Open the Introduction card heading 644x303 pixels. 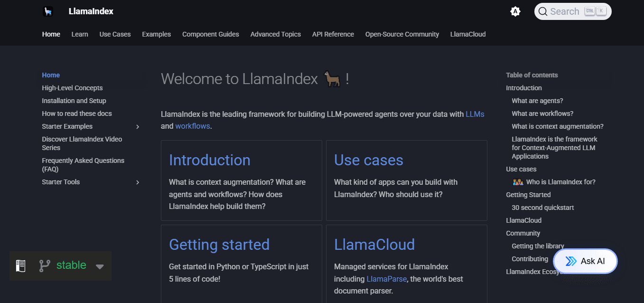point(210,160)
